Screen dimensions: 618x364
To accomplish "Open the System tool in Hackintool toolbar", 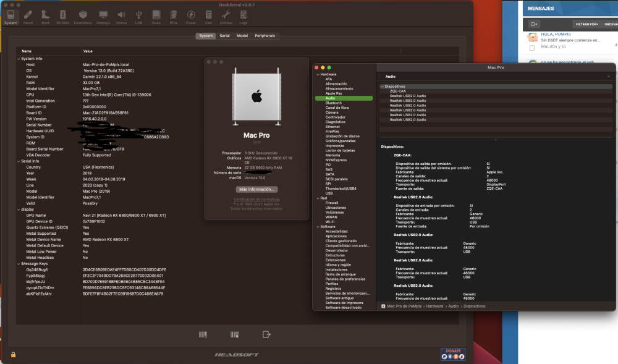I will pyautogui.click(x=11, y=17).
